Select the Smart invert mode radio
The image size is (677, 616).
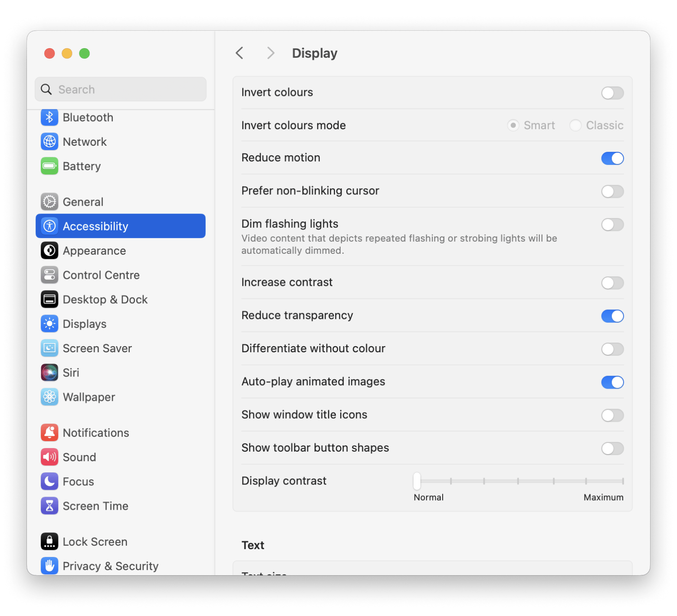point(513,125)
